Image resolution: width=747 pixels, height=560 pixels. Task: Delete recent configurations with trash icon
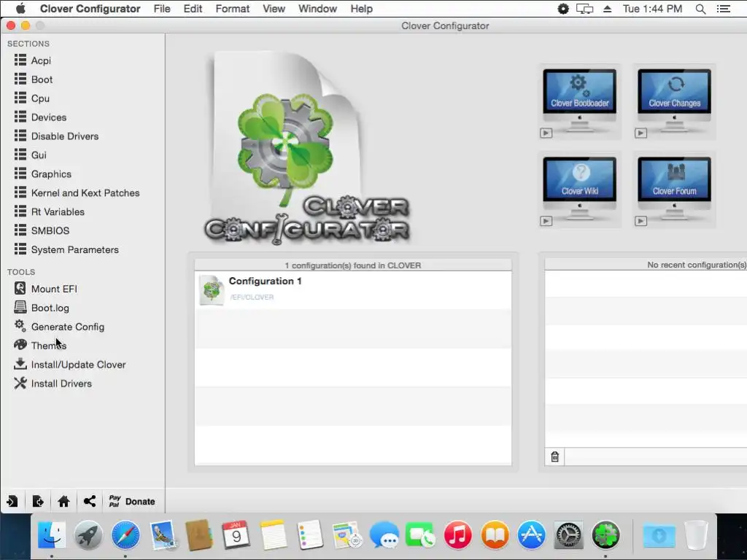click(554, 456)
